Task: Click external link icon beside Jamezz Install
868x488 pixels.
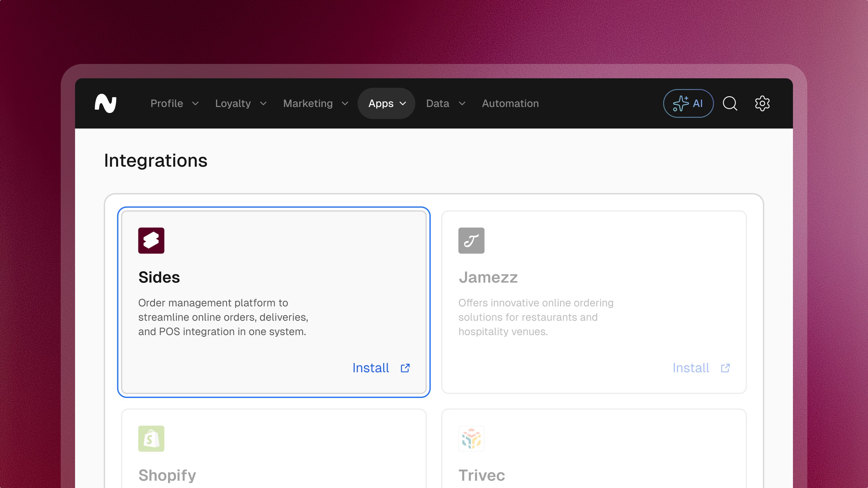Action: pyautogui.click(x=725, y=368)
